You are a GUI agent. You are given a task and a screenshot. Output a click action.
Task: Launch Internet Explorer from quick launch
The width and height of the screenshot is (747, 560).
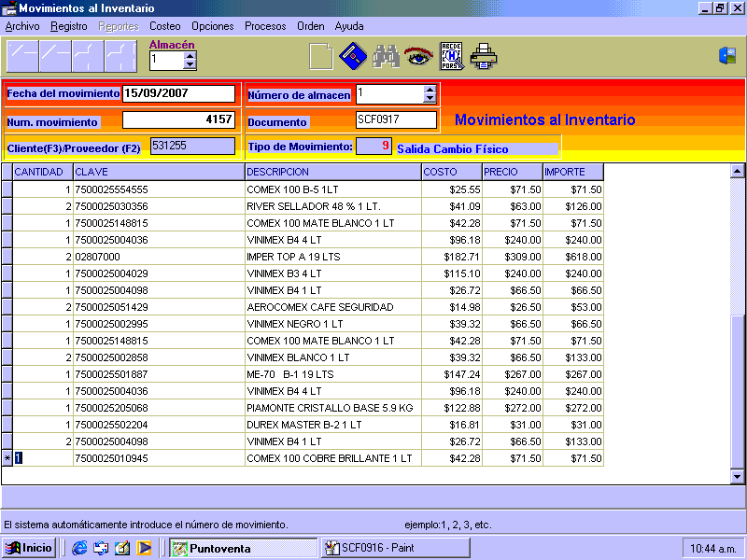(x=79, y=548)
